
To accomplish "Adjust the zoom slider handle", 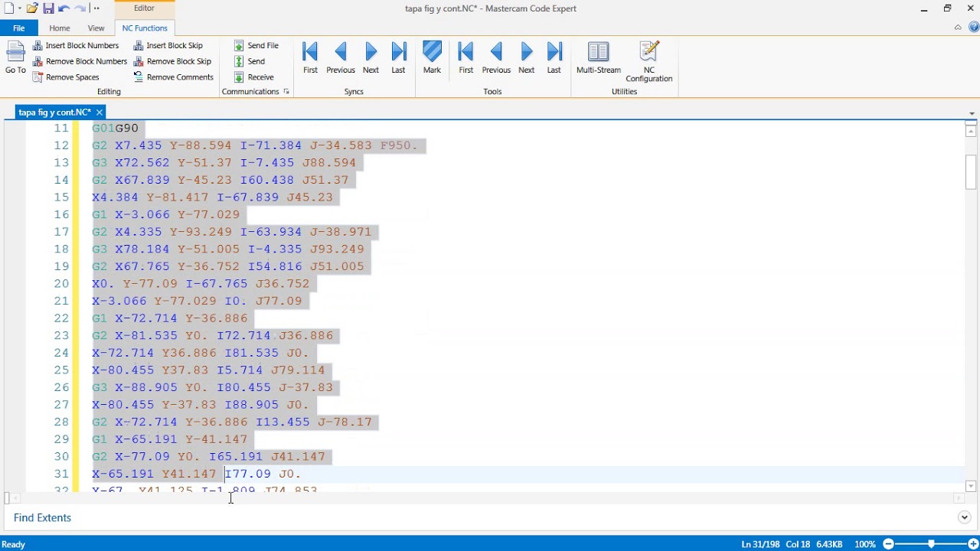I will coord(931,544).
